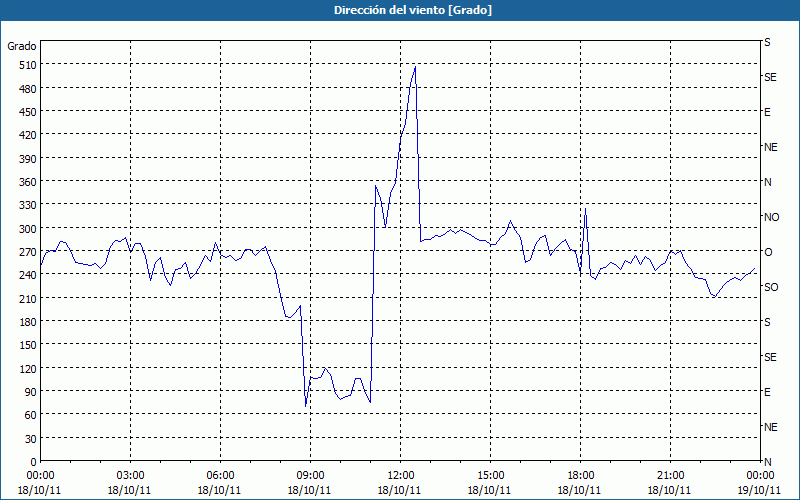Viewport: 800px width, 500px height.
Task: Select the 120 degree axis label
Action: tap(28, 368)
